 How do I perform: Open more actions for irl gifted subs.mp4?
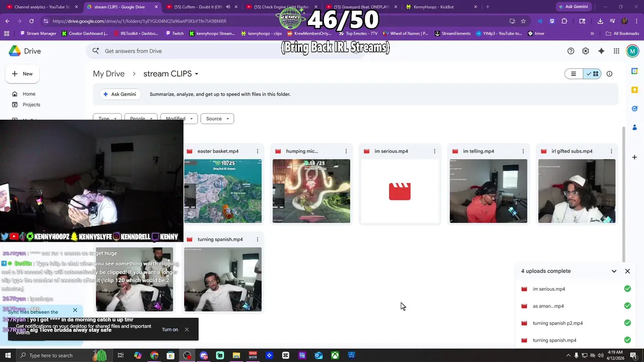[611, 151]
